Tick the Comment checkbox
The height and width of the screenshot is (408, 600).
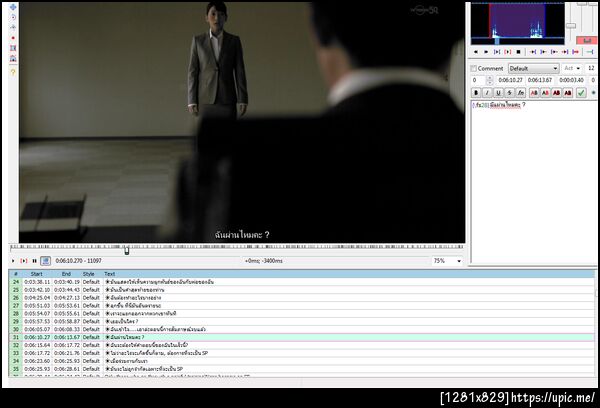(474, 69)
